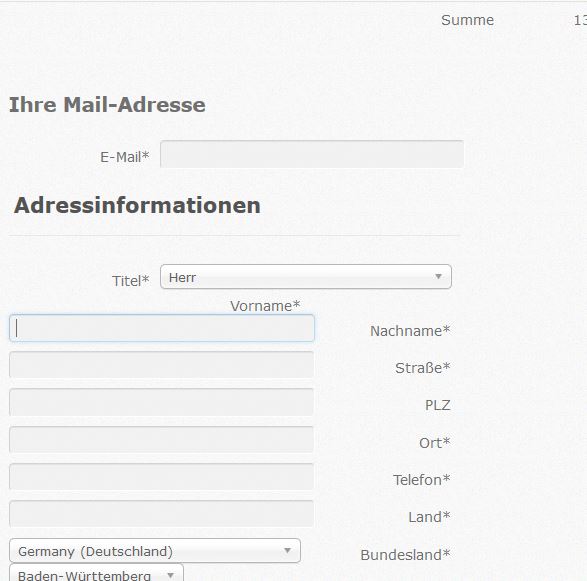Click the 'Nachname*' label
587x581 pixels.
click(410, 331)
